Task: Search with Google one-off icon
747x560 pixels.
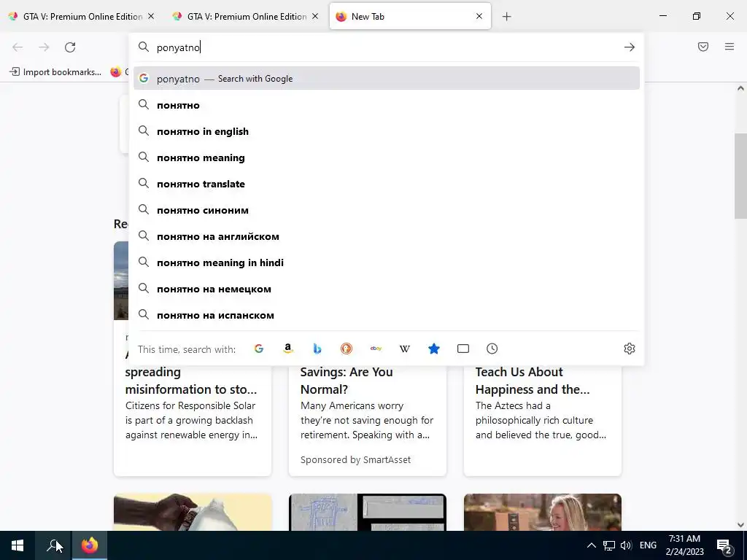Action: (259, 349)
